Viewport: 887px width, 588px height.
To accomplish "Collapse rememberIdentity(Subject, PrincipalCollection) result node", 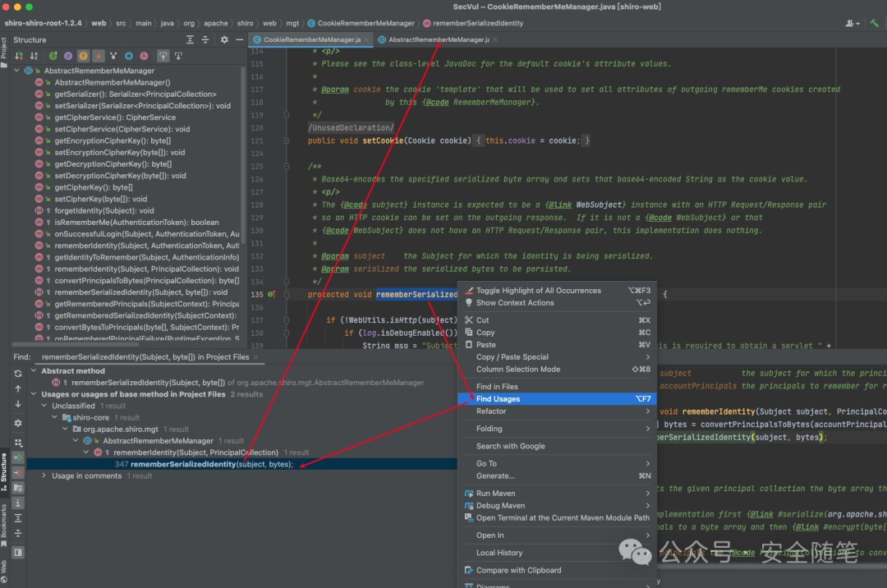I will pyautogui.click(x=86, y=452).
